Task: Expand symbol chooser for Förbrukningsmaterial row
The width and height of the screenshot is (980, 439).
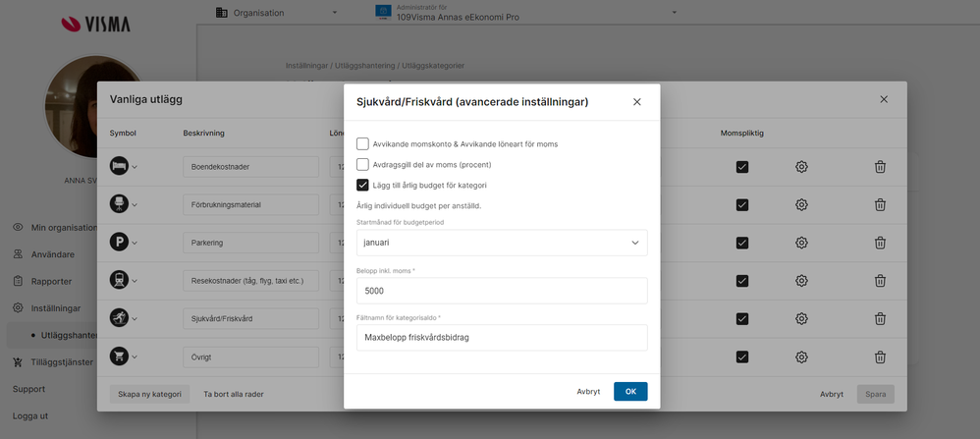Action: click(x=135, y=205)
